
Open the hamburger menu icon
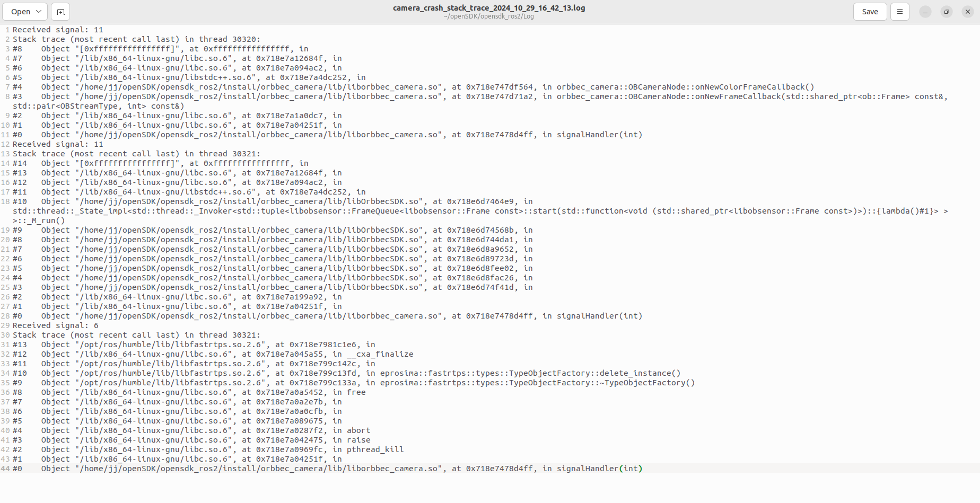point(899,12)
